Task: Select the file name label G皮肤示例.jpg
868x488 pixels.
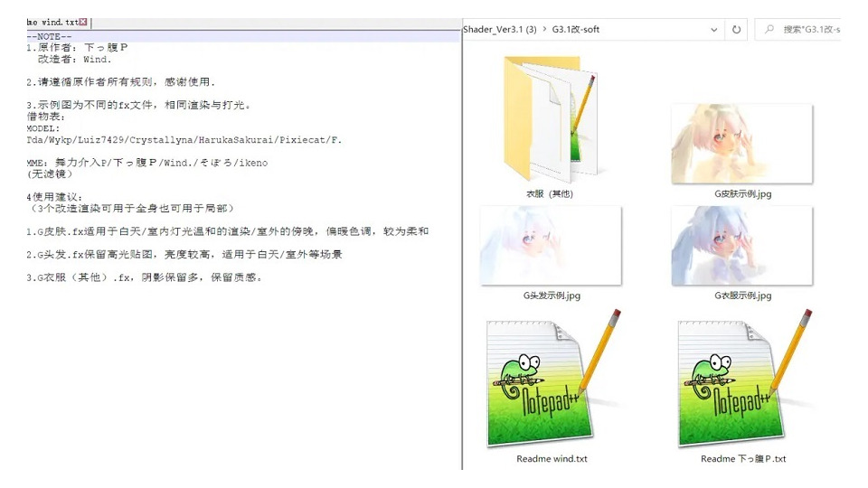Action: click(742, 193)
